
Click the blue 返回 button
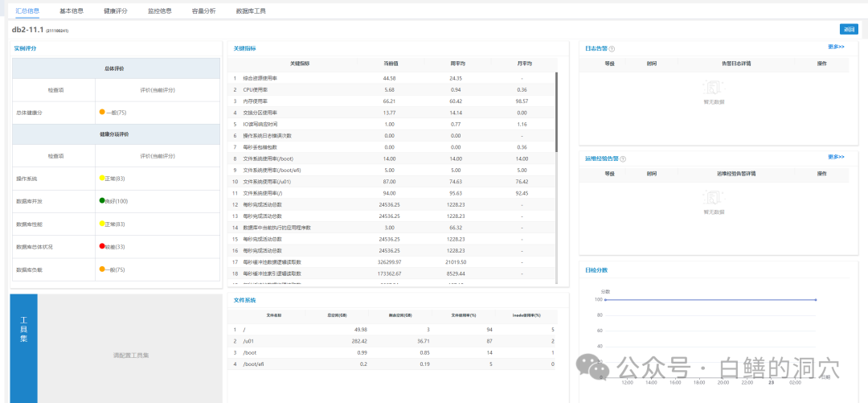coord(849,30)
